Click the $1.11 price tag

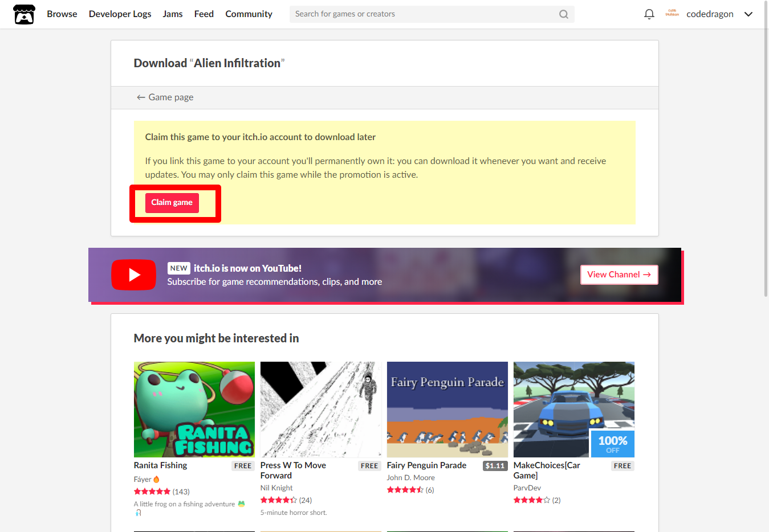[495, 466]
